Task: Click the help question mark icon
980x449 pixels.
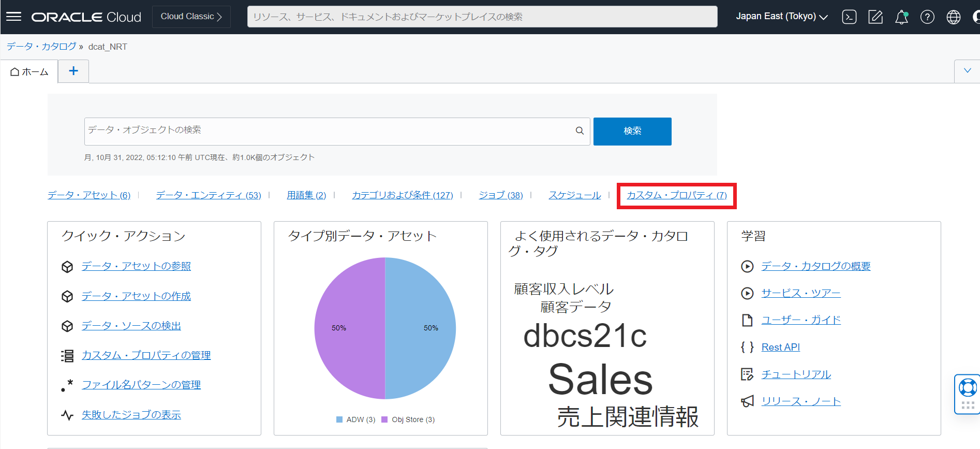Action: click(x=927, y=17)
